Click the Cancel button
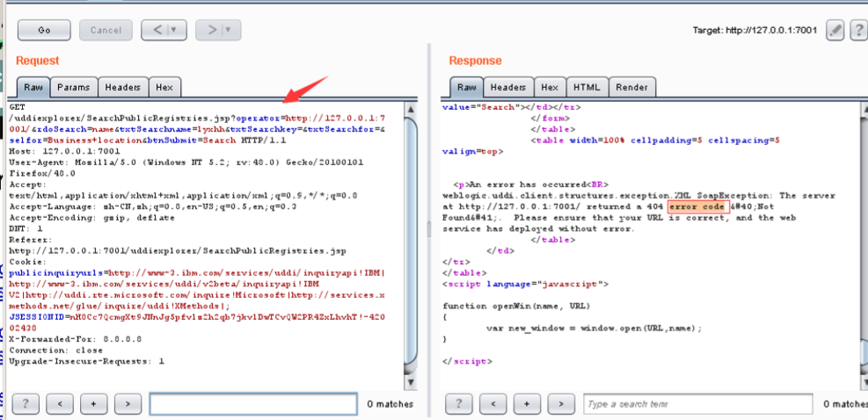 pyautogui.click(x=106, y=31)
